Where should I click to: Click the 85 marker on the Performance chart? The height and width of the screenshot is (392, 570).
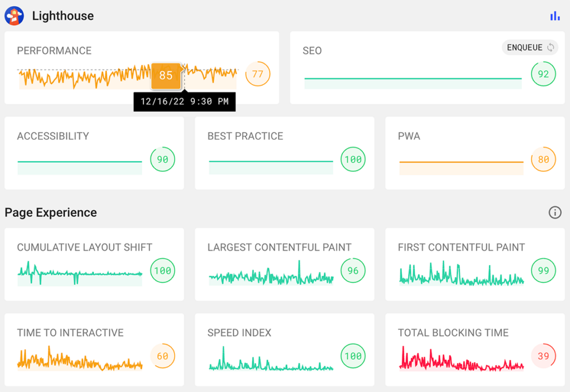click(x=165, y=75)
